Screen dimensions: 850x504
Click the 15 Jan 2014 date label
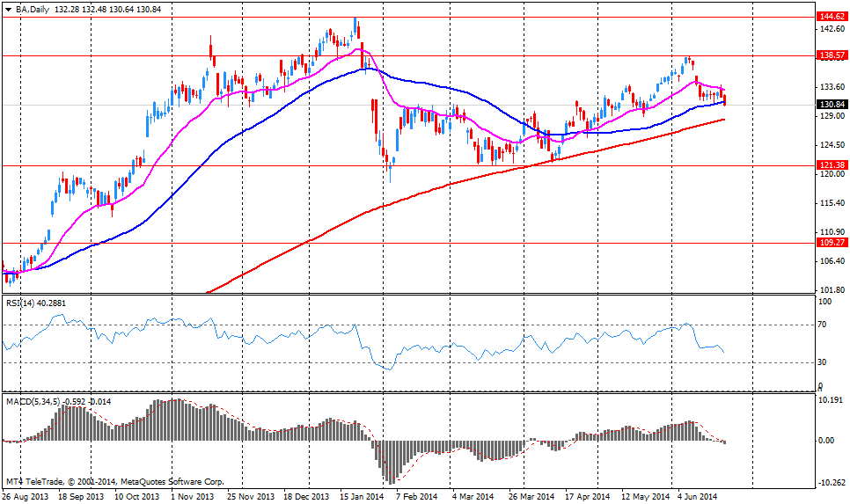(362, 497)
